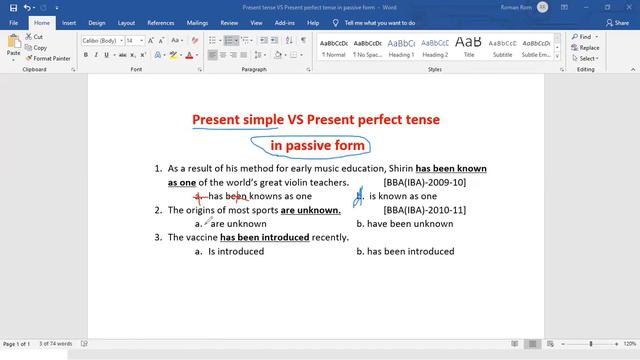Open line spacing dropdown
The image size is (640, 360).
pyautogui.click(x=259, y=55)
